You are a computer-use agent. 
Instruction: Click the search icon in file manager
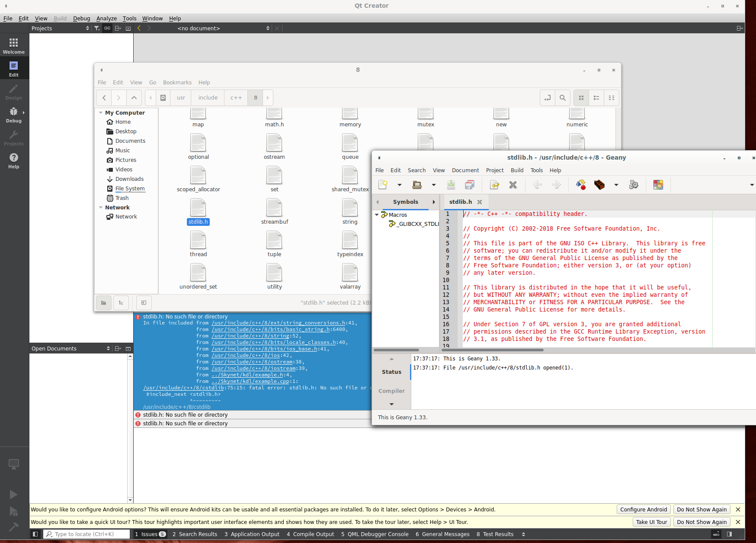coord(562,98)
